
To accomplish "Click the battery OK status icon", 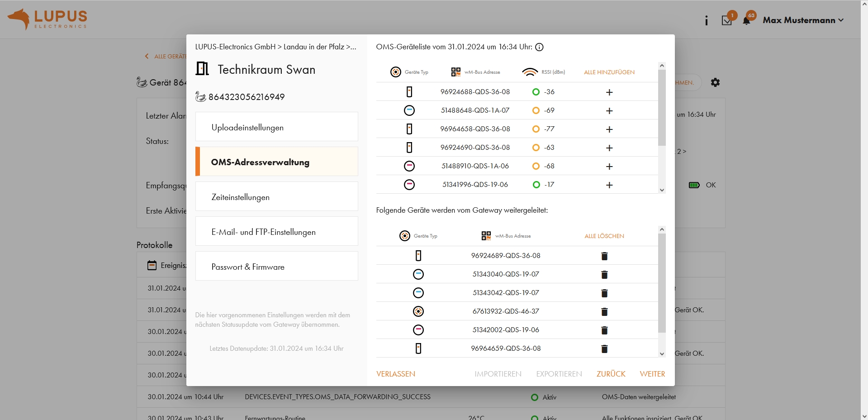I will pos(694,185).
